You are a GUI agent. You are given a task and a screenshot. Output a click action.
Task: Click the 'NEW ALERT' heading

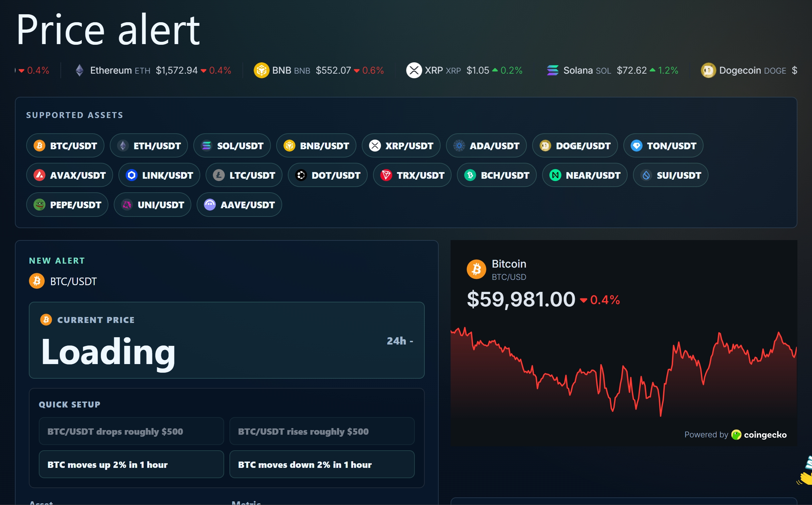(57, 261)
